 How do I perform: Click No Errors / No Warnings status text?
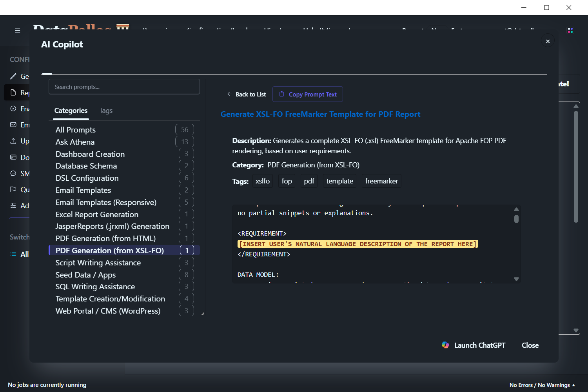coord(539,385)
